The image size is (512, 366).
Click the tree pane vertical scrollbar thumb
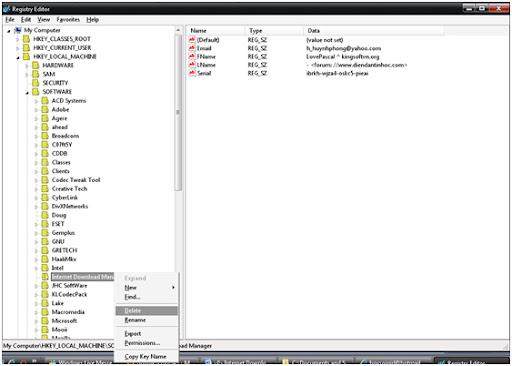[178, 112]
